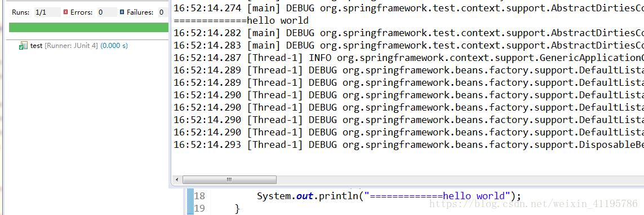Click the '(0.000 s)' test duration text
644x215 pixels.
click(x=114, y=46)
